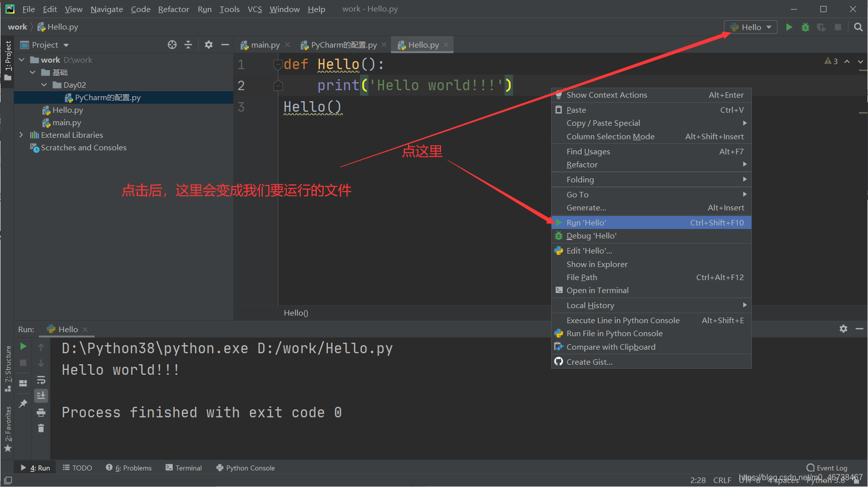Click the locate/select opened file target icon
Image resolution: width=868 pixels, height=487 pixels.
coord(172,45)
